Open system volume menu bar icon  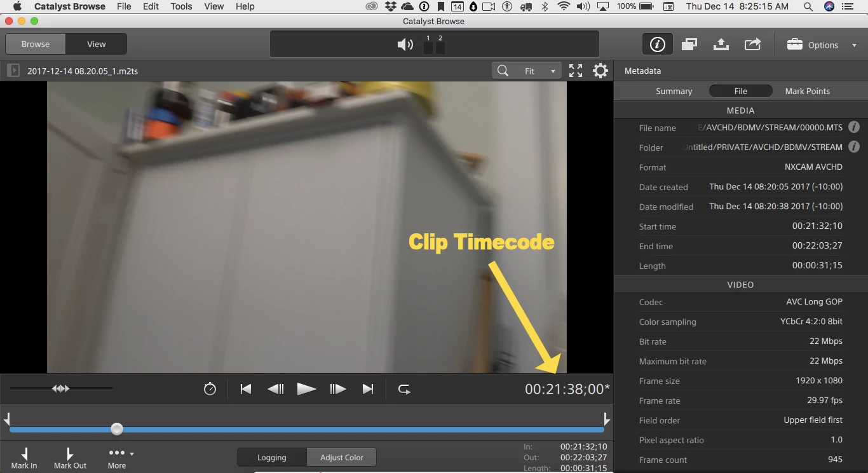583,6
